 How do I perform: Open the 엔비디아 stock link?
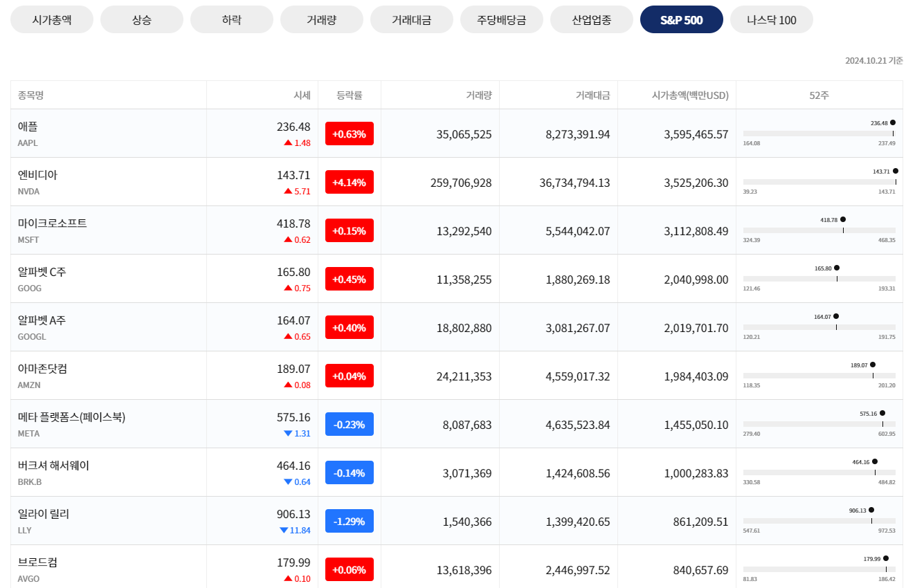coord(37,175)
